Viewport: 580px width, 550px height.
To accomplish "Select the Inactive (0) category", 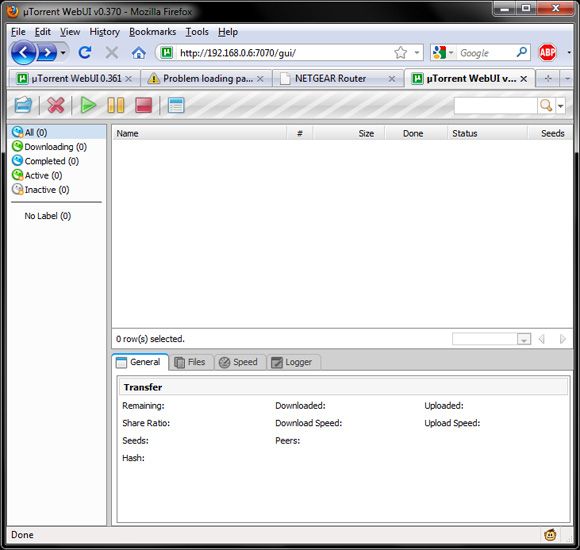I will pos(40,190).
